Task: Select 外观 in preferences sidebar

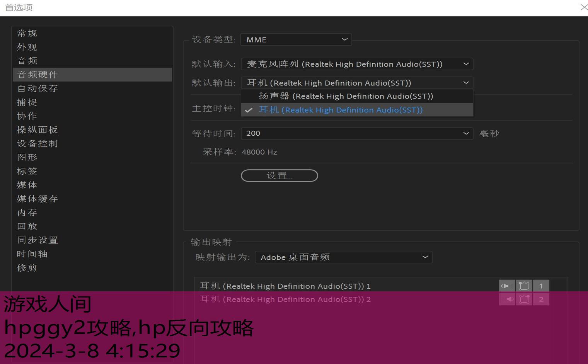Action: [92, 47]
